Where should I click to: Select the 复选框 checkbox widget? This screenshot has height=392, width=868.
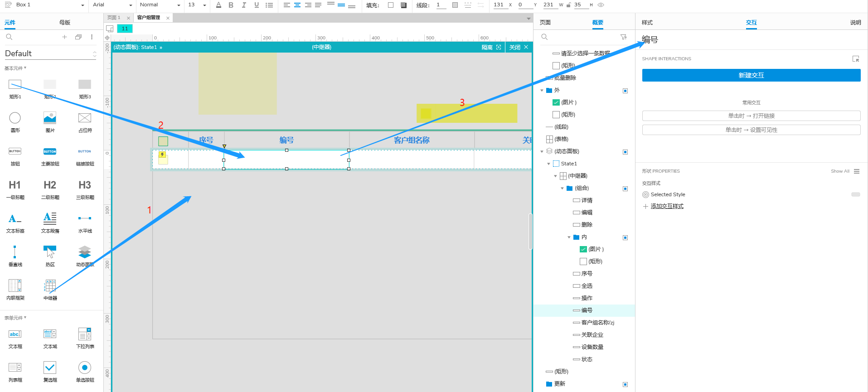tap(50, 372)
